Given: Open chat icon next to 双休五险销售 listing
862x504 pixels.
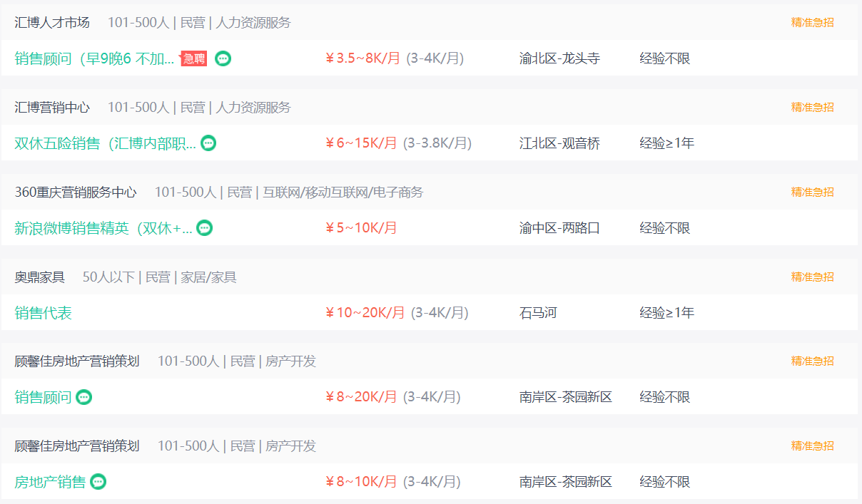Looking at the screenshot, I should coord(208,143).
